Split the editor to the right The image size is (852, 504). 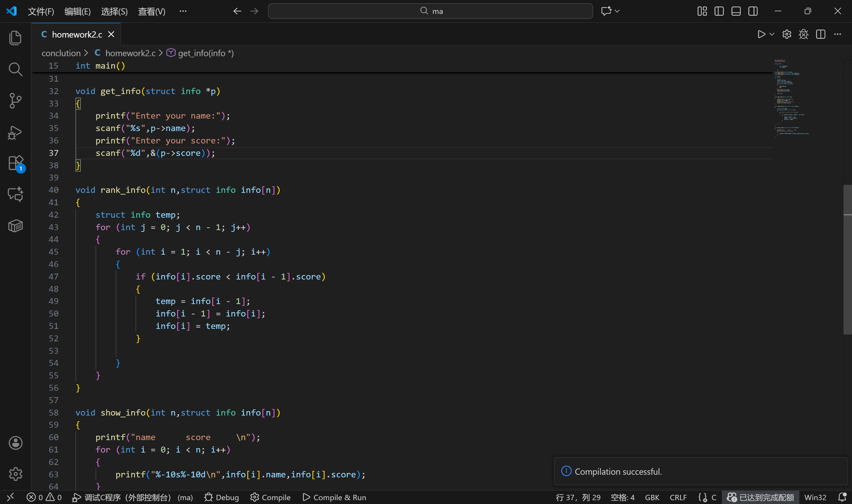820,34
